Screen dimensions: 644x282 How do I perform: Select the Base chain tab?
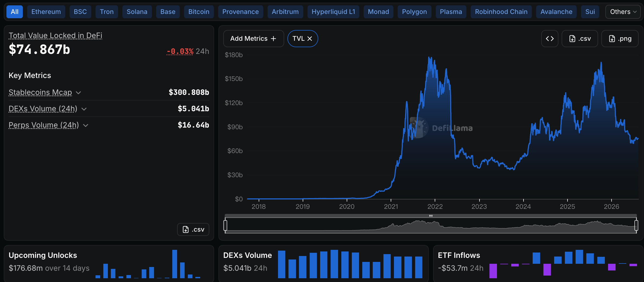pos(168,12)
